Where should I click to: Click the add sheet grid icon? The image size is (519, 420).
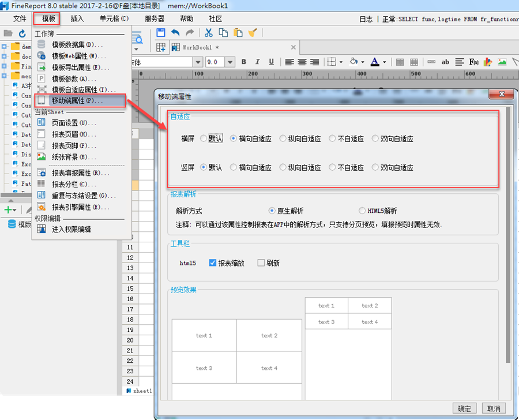pyautogui.click(x=161, y=47)
